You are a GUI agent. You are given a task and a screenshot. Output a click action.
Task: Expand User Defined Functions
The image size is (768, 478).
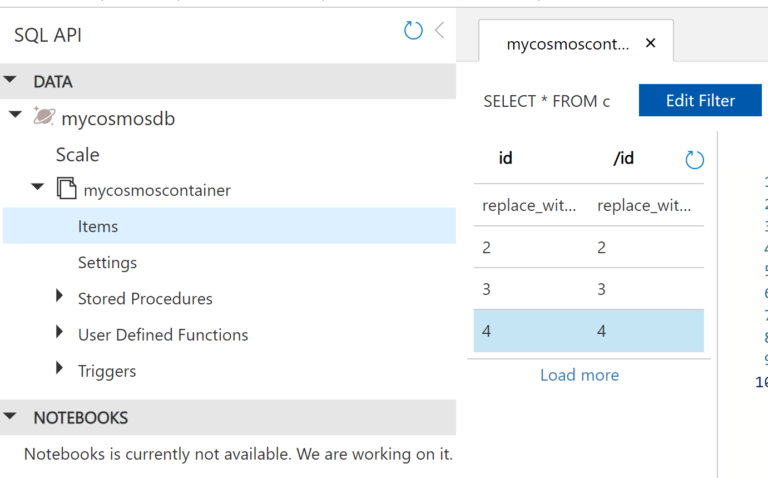(x=59, y=332)
